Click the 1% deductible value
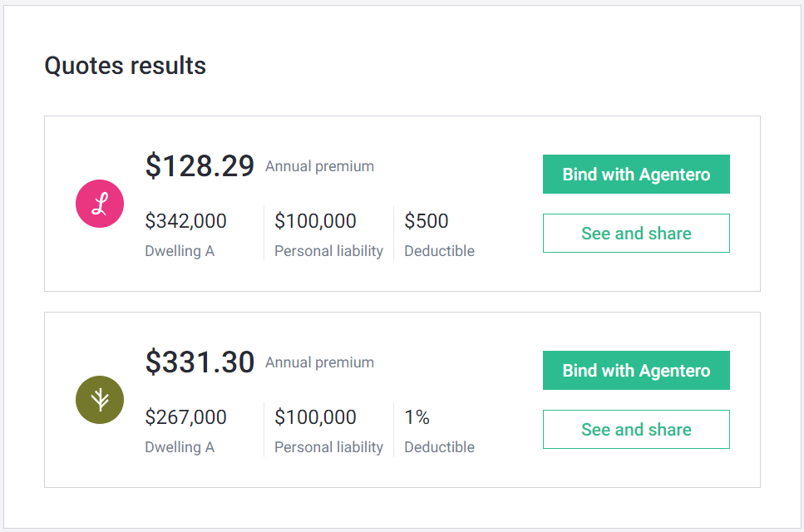This screenshot has height=532, width=804. 417,417
